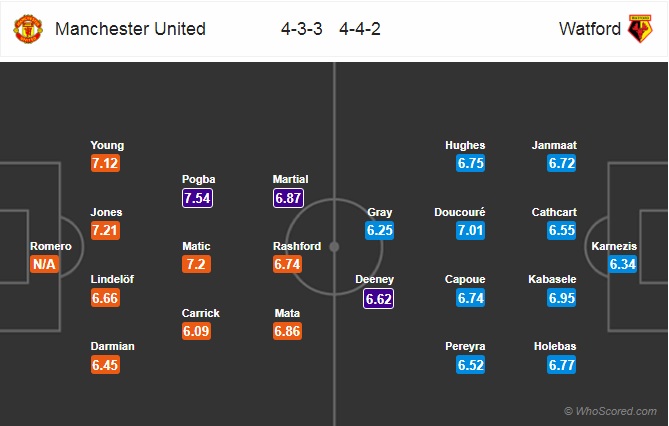The image size is (669, 426).
Task: Click the Manchester United crest icon
Action: click(x=28, y=29)
